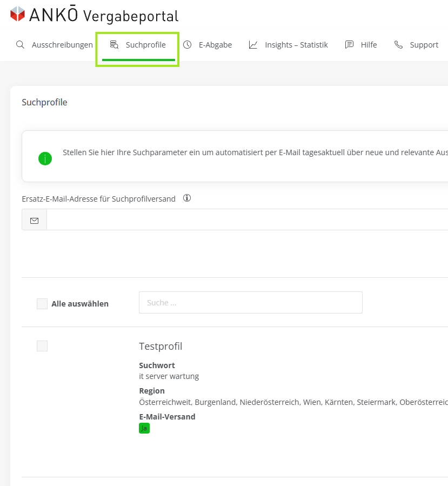Go to the Hilfe menu item
The width and height of the screenshot is (448, 486).
click(369, 45)
